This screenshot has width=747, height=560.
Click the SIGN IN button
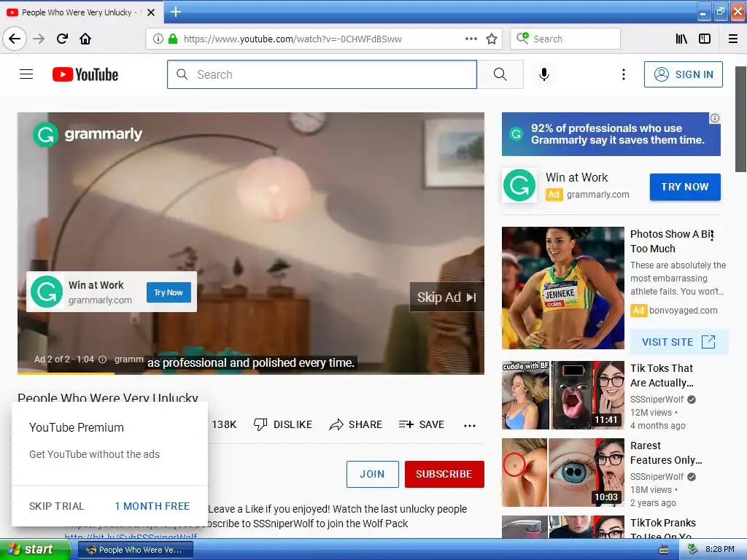683,74
